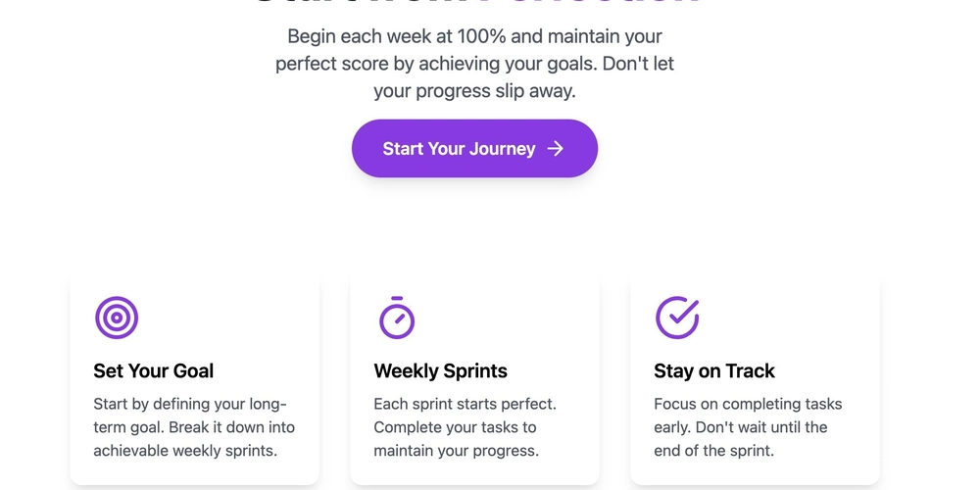Select the bullseye target icon
The image size is (980, 490).
pyautogui.click(x=117, y=318)
